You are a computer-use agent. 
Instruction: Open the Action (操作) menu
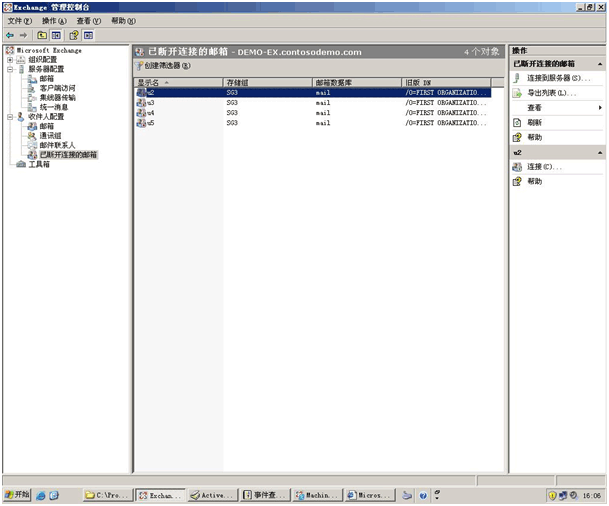(x=54, y=21)
